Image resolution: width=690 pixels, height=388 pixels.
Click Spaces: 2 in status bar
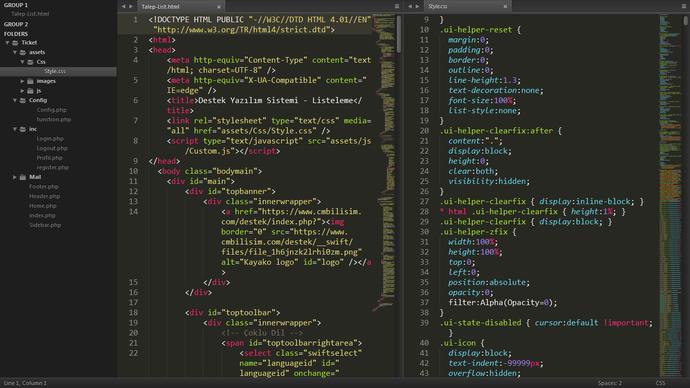point(609,383)
